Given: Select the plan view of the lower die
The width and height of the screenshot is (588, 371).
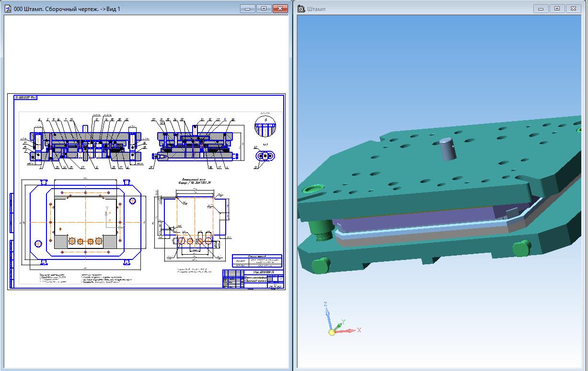Looking at the screenshot, I should coord(85,222).
